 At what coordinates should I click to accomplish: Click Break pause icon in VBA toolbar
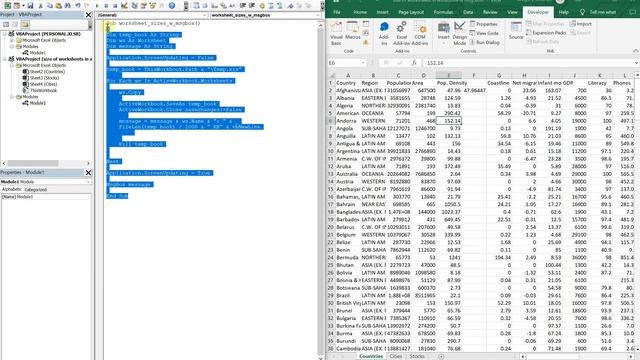pos(106,6)
